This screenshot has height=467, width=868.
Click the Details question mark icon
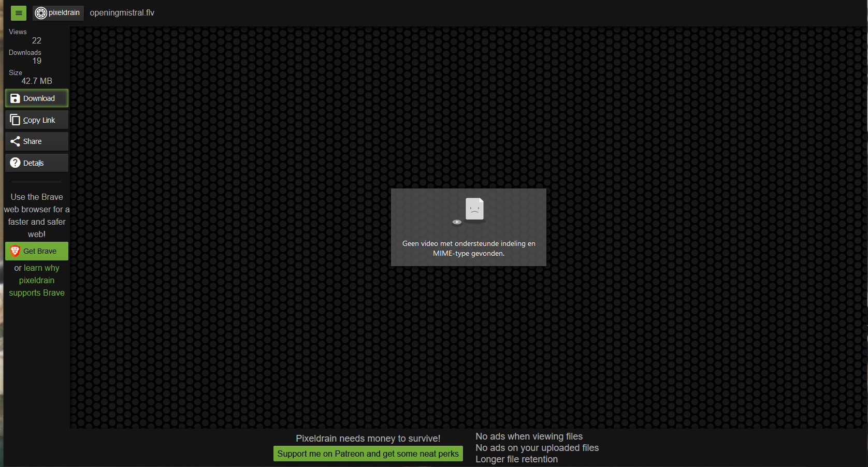click(x=15, y=163)
